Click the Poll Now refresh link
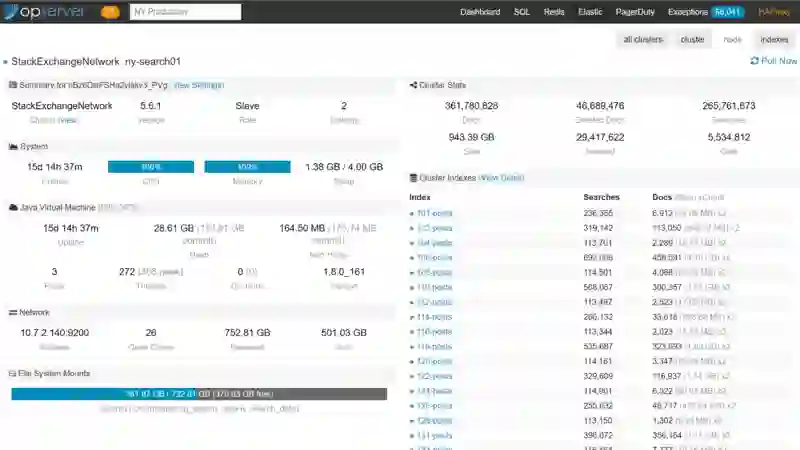The height and width of the screenshot is (450, 800). [773, 61]
